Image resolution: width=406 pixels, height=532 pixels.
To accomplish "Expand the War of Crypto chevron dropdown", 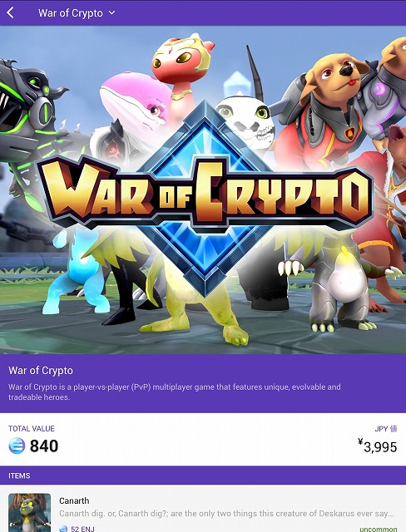I will point(111,13).
